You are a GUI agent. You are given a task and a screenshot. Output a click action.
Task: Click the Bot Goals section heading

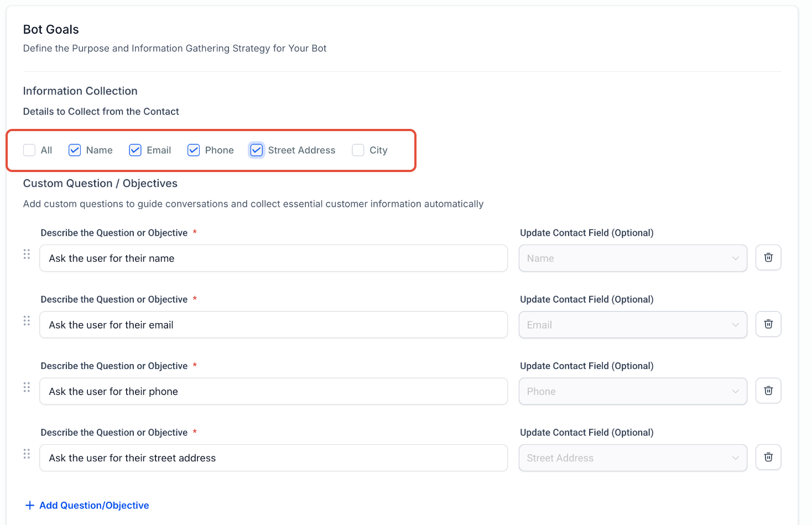pos(51,29)
